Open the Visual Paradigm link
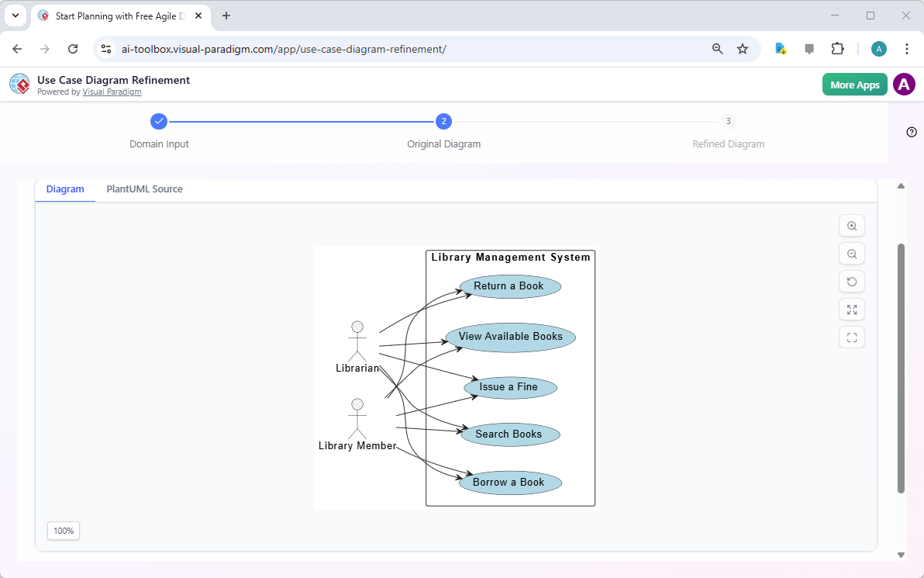 (112, 92)
